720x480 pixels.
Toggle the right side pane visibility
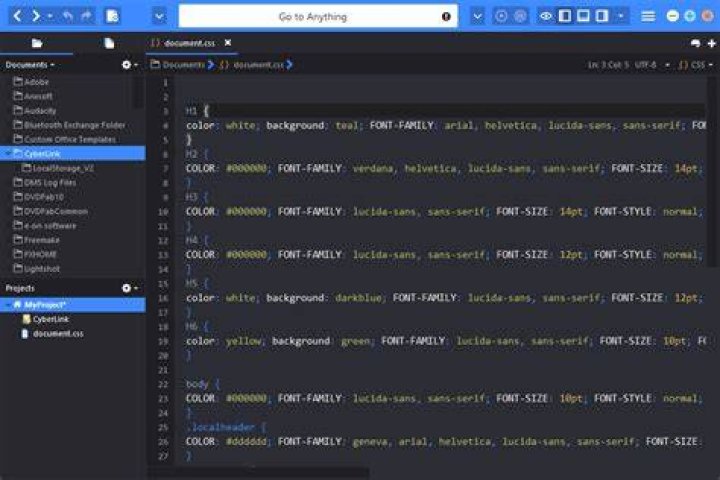(x=602, y=17)
